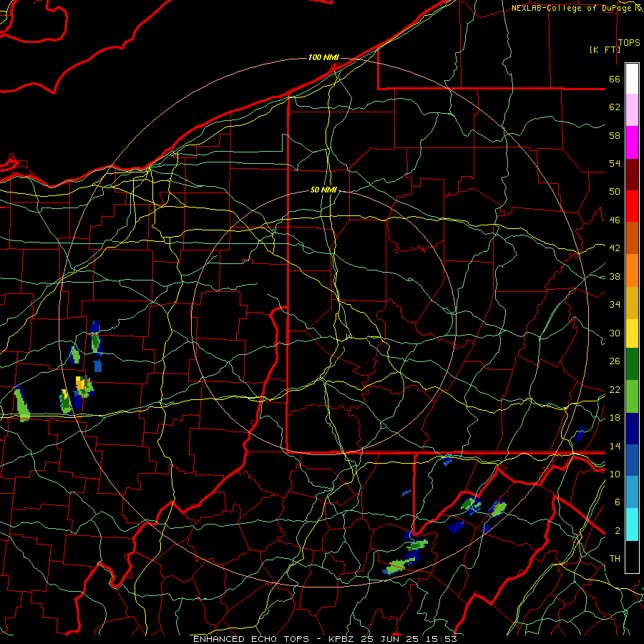Click the 'TOPS' legend heading
The width and height of the screenshot is (644, 644).
coord(629,43)
